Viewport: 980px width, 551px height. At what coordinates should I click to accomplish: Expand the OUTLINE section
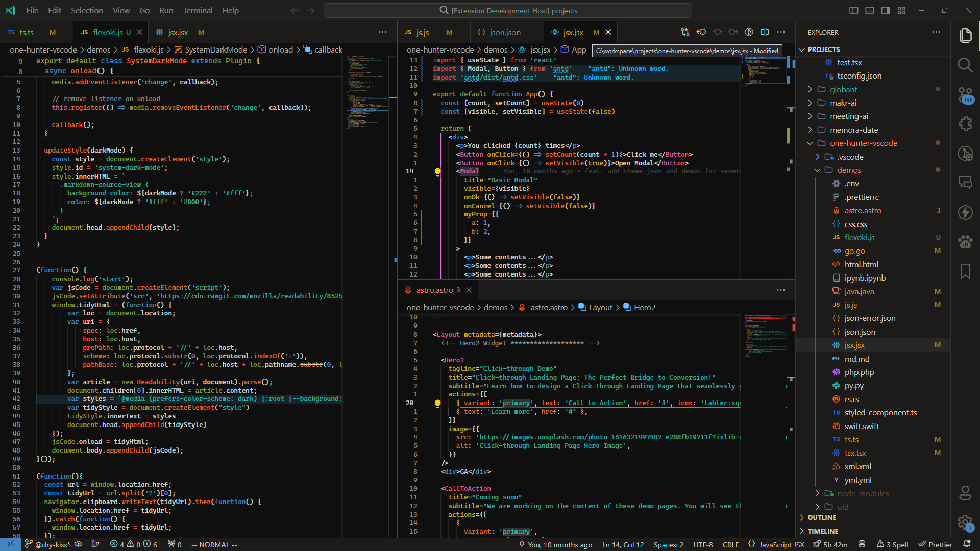pos(821,517)
